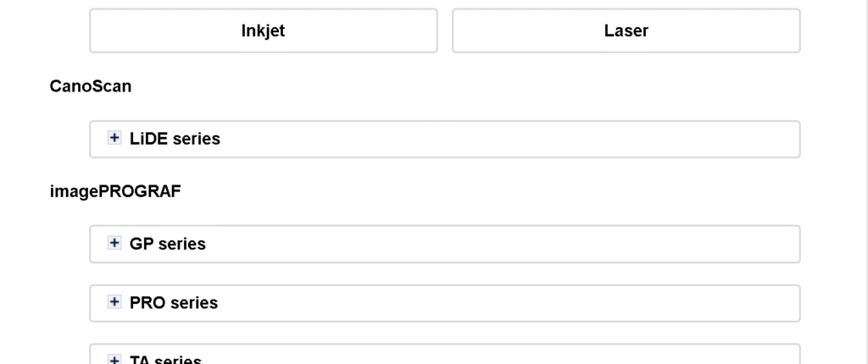Click the "LiDE series" text label

[x=175, y=139]
